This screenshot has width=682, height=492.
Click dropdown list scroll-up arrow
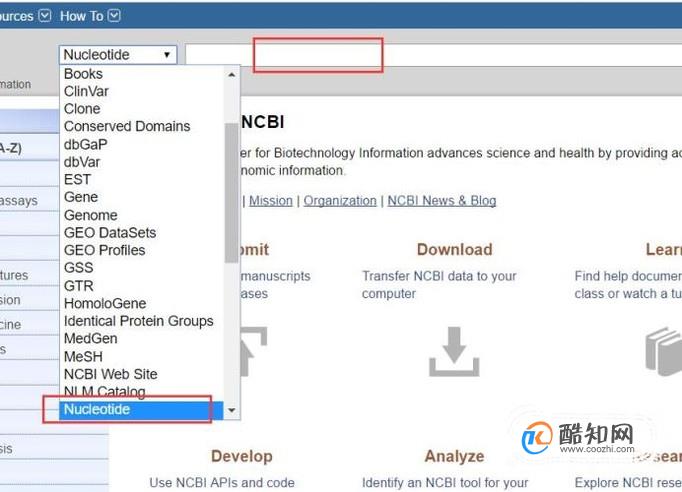click(232, 75)
